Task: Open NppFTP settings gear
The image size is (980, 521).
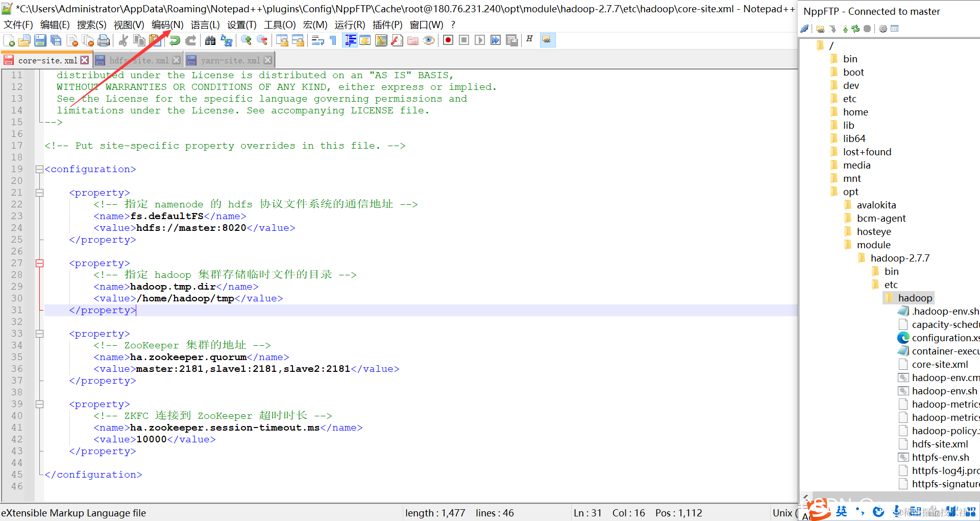Action: (x=883, y=29)
